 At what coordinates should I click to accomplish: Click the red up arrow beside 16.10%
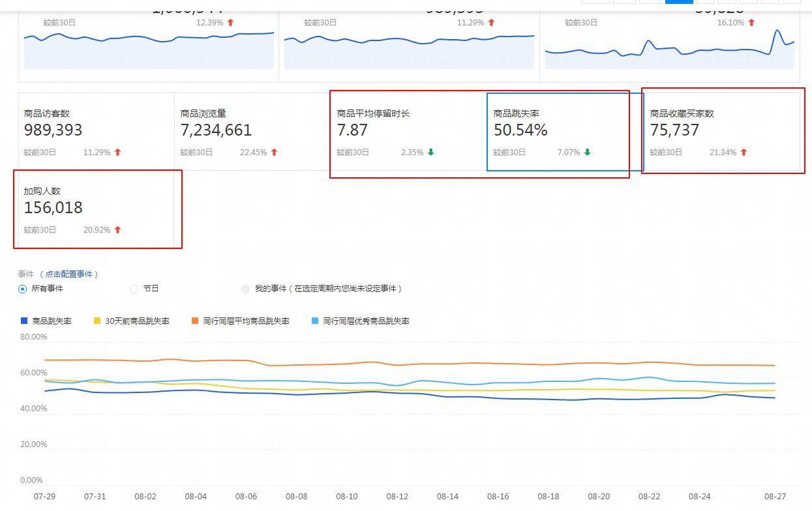click(751, 22)
